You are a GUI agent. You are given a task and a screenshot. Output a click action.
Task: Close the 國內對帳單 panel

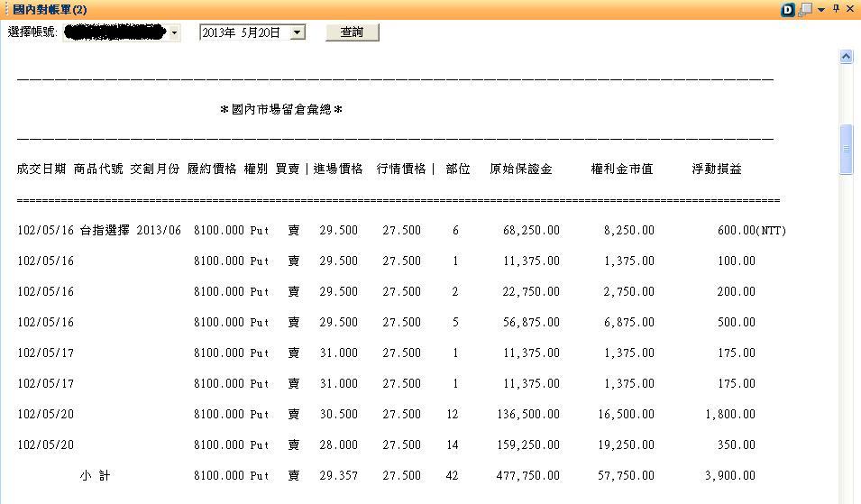click(x=850, y=9)
